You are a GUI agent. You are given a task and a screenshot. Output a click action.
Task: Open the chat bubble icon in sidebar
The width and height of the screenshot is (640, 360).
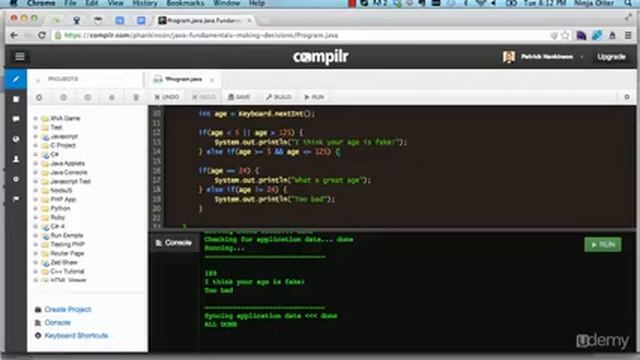click(16, 119)
